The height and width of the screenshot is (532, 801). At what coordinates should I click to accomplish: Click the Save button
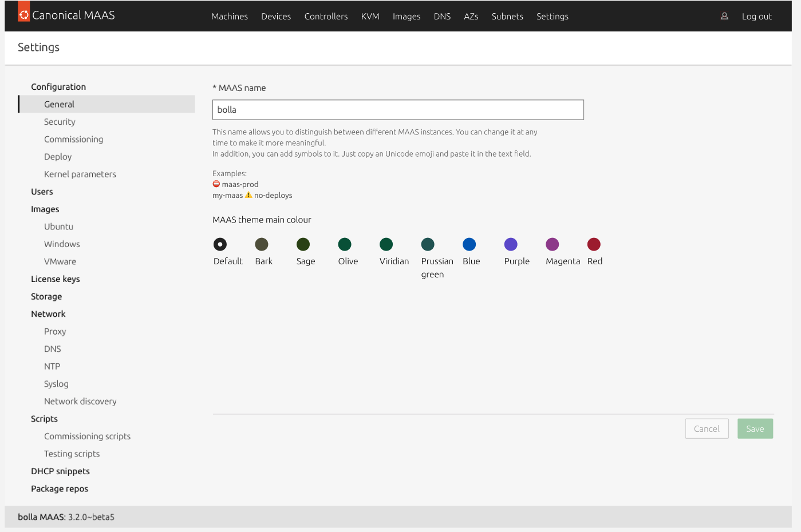click(755, 429)
